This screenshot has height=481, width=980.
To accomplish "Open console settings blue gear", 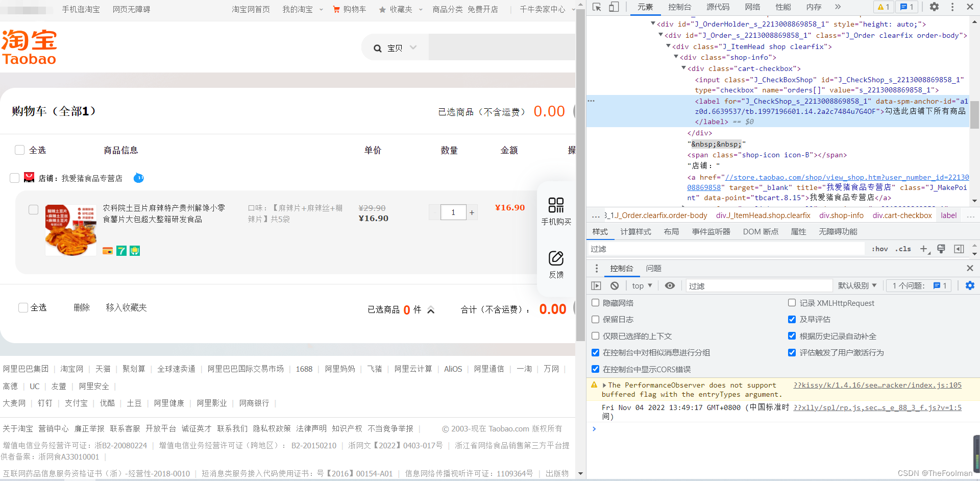I will pos(970,286).
